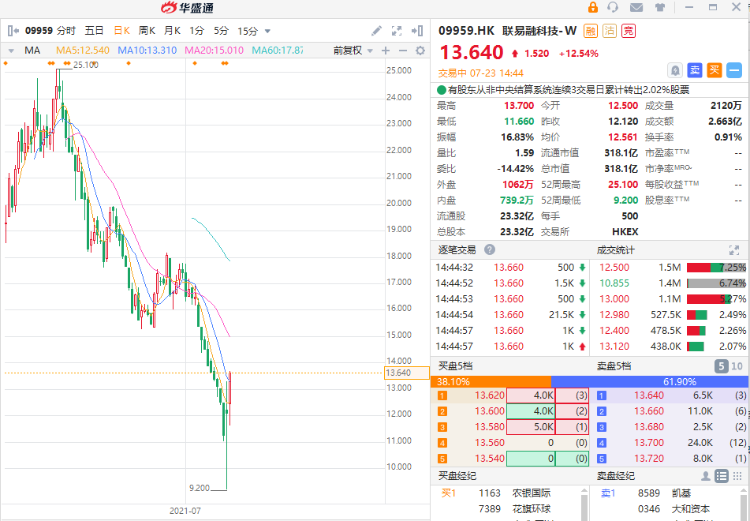750x521 pixels.
Task: Switch to 分时 intraday chart
Action: [66, 31]
